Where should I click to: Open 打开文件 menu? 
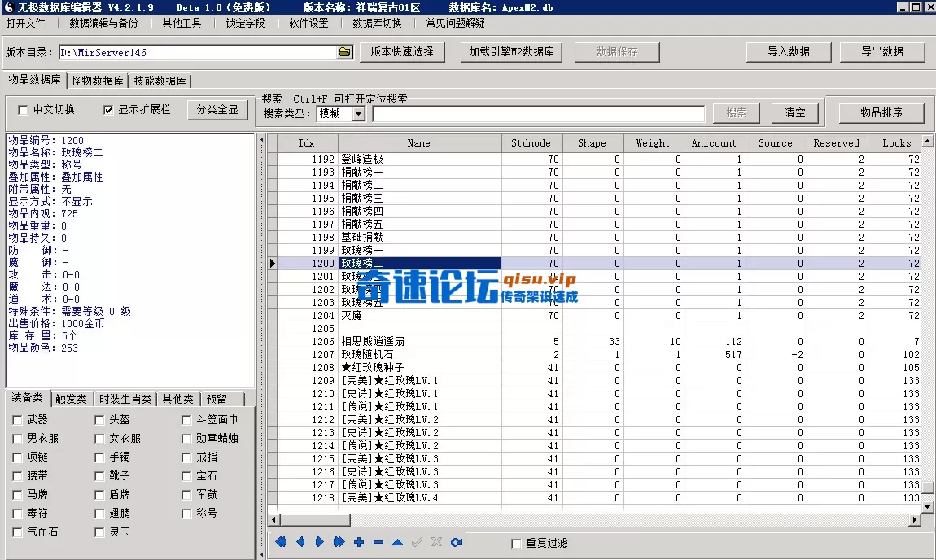[x=26, y=24]
